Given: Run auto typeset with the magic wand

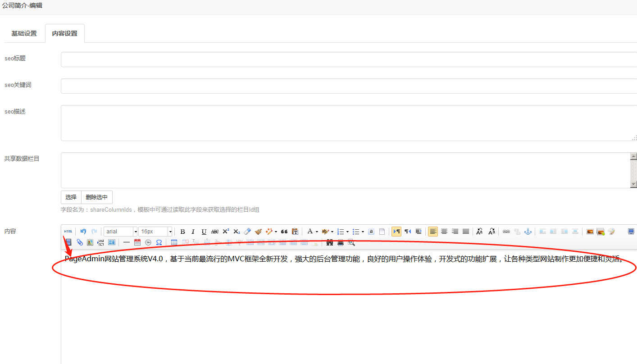Looking at the screenshot, I should point(269,232).
